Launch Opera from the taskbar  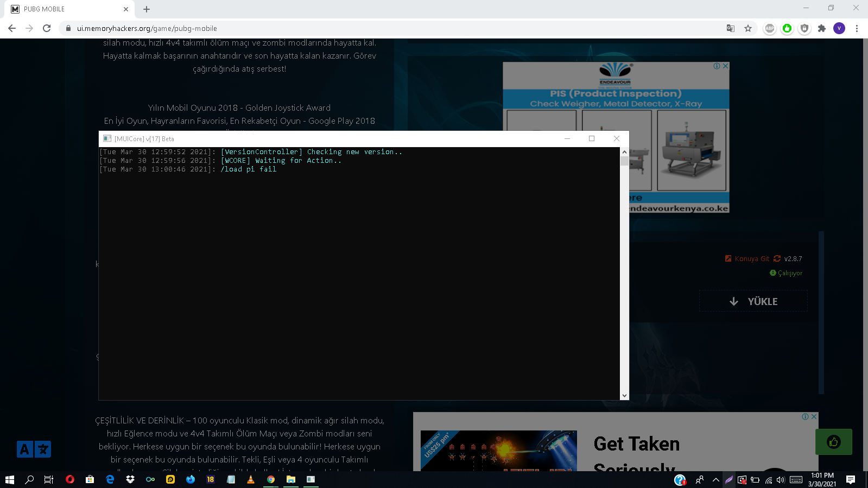[70, 479]
